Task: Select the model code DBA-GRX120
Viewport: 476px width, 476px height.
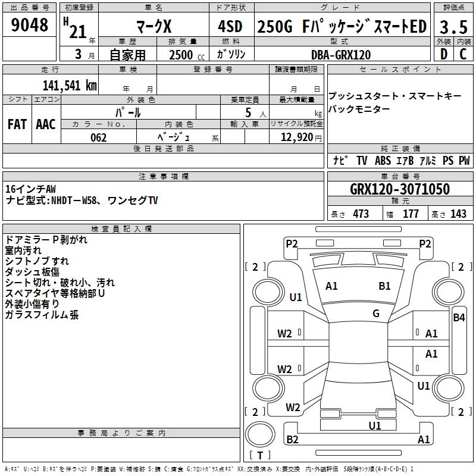Action: coord(341,55)
